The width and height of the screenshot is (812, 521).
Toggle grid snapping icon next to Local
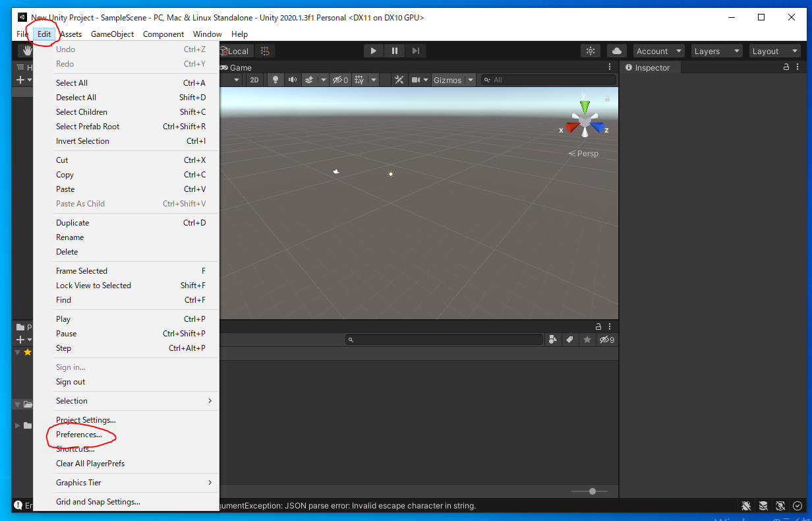click(x=265, y=51)
